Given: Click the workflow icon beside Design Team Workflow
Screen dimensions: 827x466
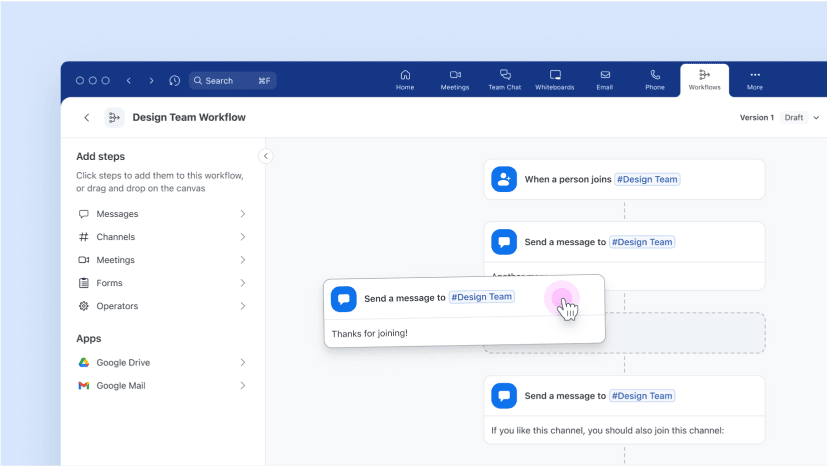Looking at the screenshot, I should [114, 118].
